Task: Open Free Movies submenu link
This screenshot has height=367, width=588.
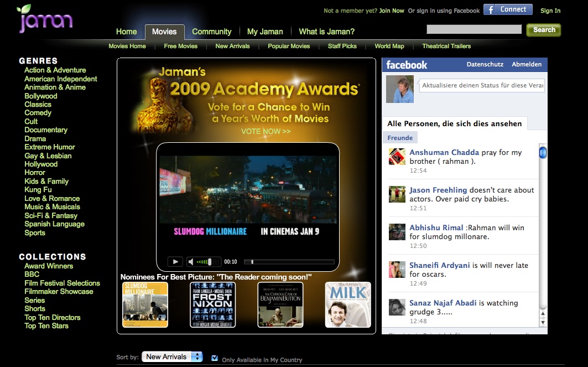Action: [181, 46]
